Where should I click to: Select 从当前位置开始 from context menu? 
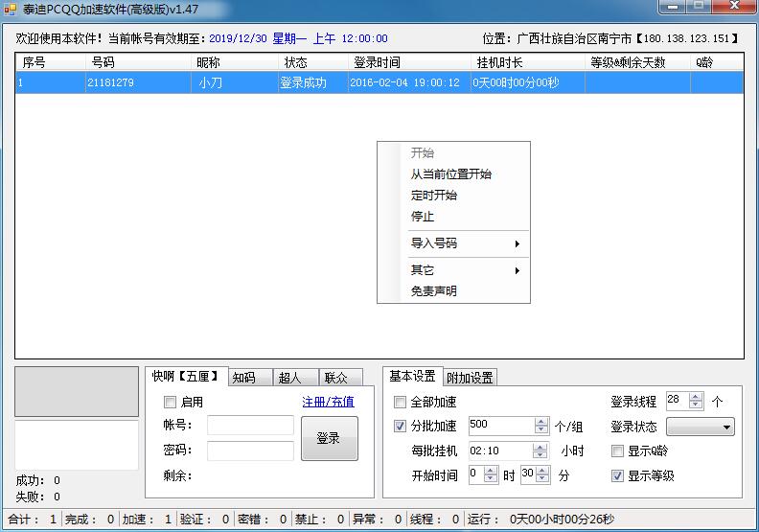coord(453,174)
